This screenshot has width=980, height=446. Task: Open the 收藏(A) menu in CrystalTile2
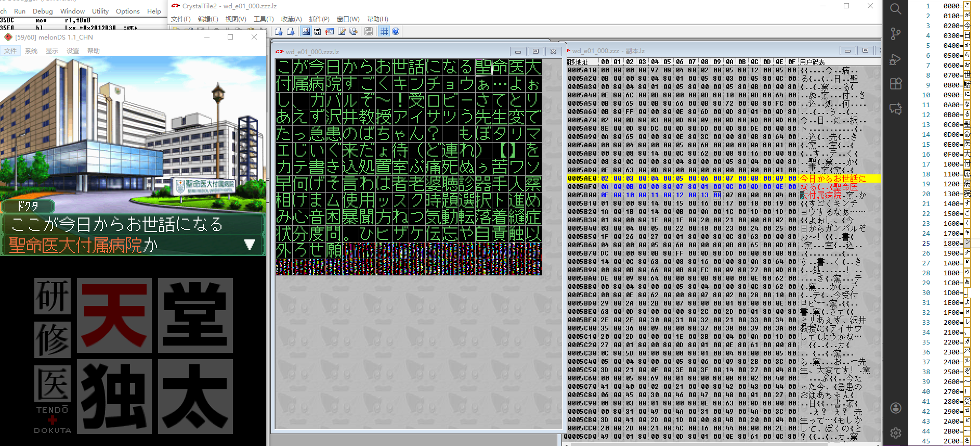pyautogui.click(x=291, y=19)
